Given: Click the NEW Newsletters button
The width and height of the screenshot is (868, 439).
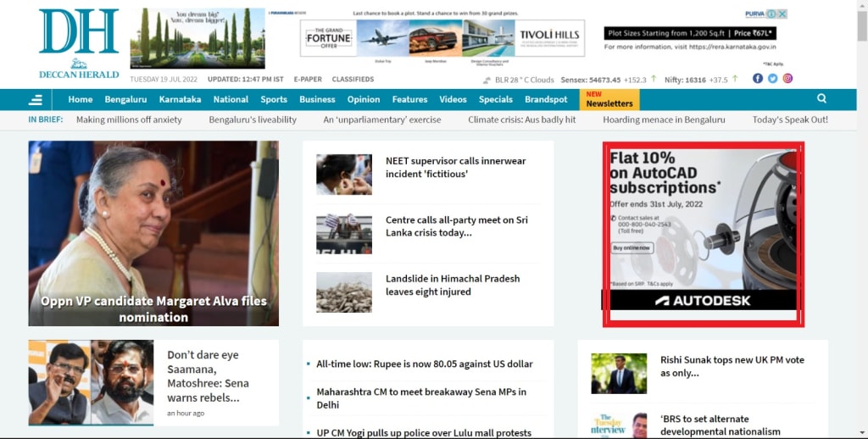Looking at the screenshot, I should point(609,100).
